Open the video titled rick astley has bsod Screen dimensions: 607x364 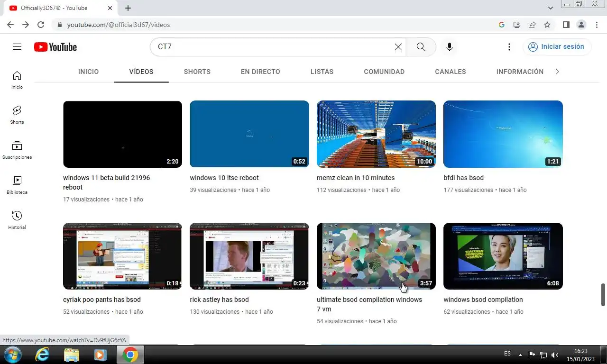219,300
